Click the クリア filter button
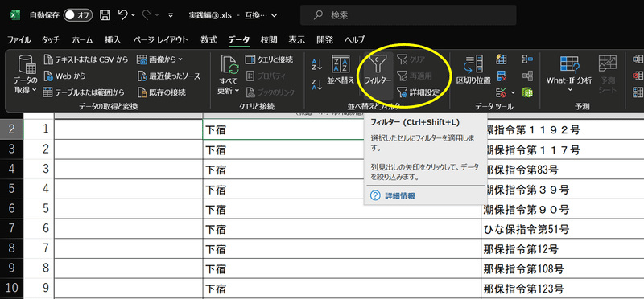 pyautogui.click(x=411, y=60)
